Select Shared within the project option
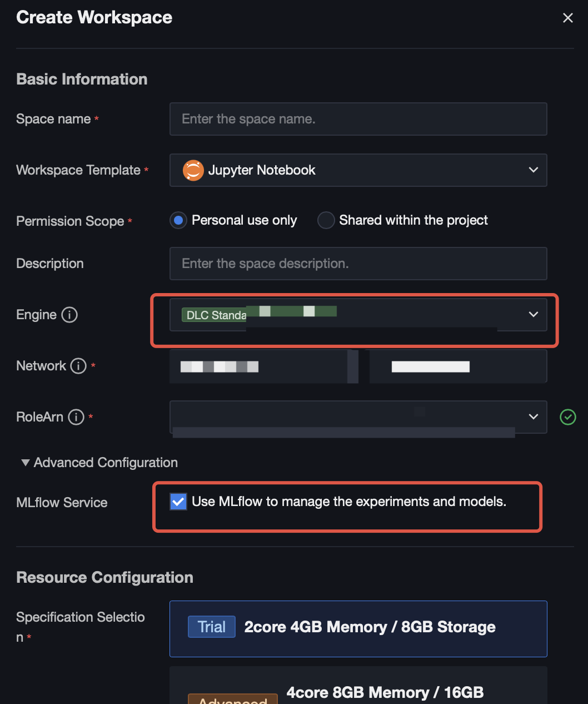 326,220
